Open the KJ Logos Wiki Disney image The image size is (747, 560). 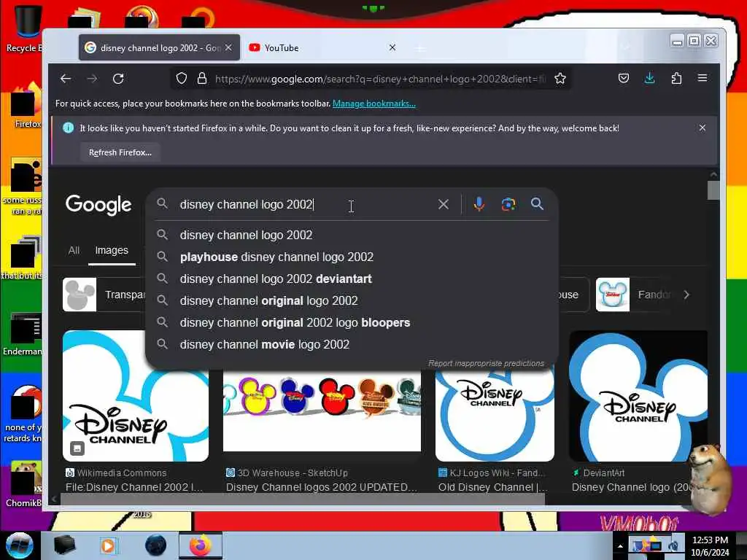495,416
